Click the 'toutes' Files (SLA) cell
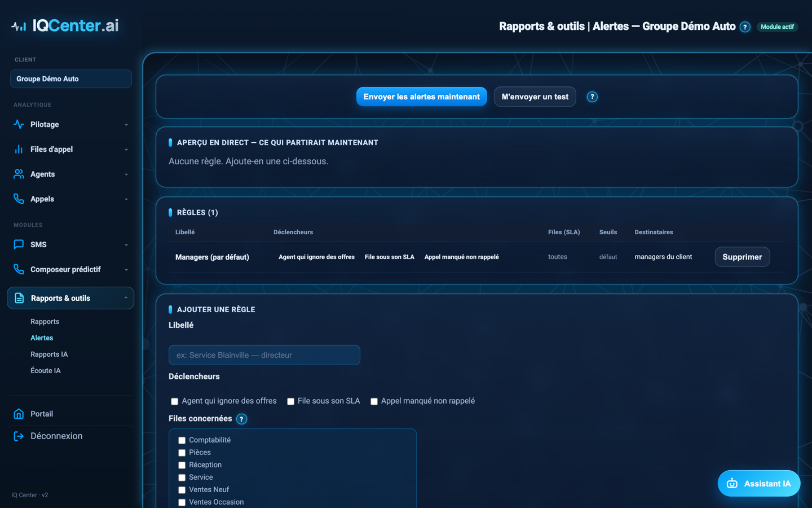The image size is (812, 508). click(558, 257)
